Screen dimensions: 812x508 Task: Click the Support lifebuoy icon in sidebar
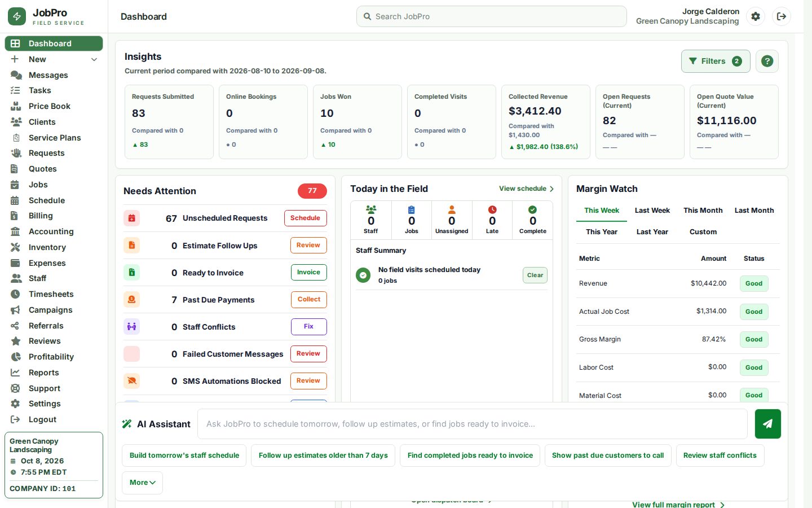(x=15, y=388)
